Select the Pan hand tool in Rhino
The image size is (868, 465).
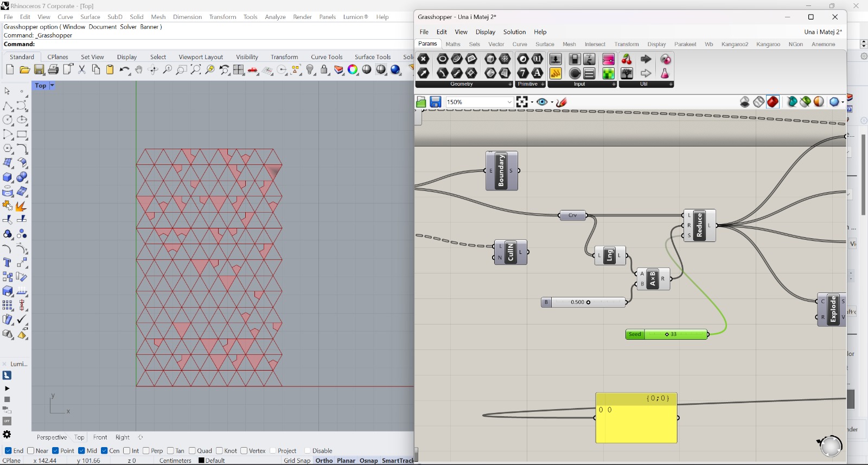click(139, 69)
